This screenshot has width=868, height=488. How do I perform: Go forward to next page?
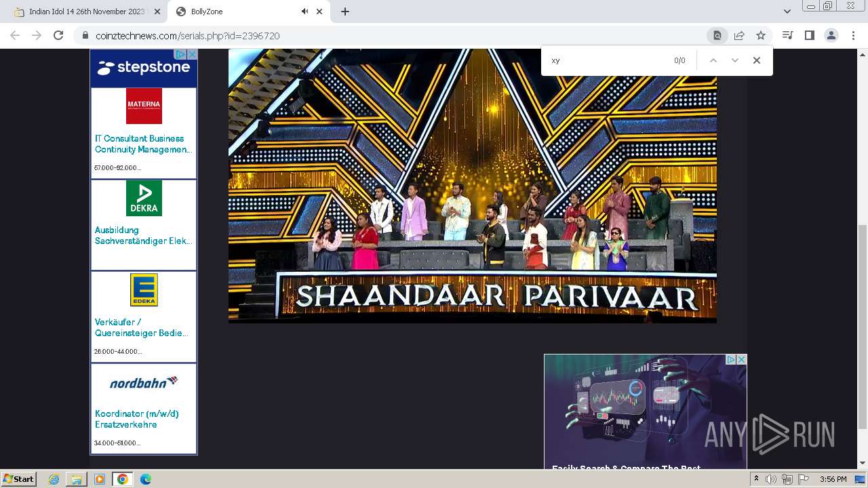pyautogui.click(x=37, y=36)
